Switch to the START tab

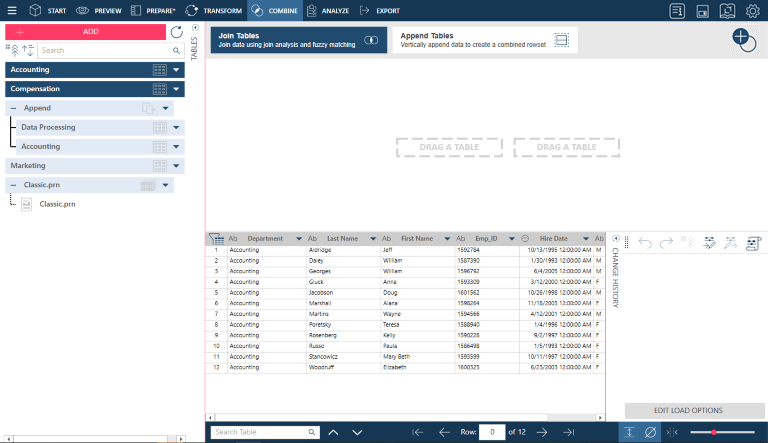coord(48,10)
